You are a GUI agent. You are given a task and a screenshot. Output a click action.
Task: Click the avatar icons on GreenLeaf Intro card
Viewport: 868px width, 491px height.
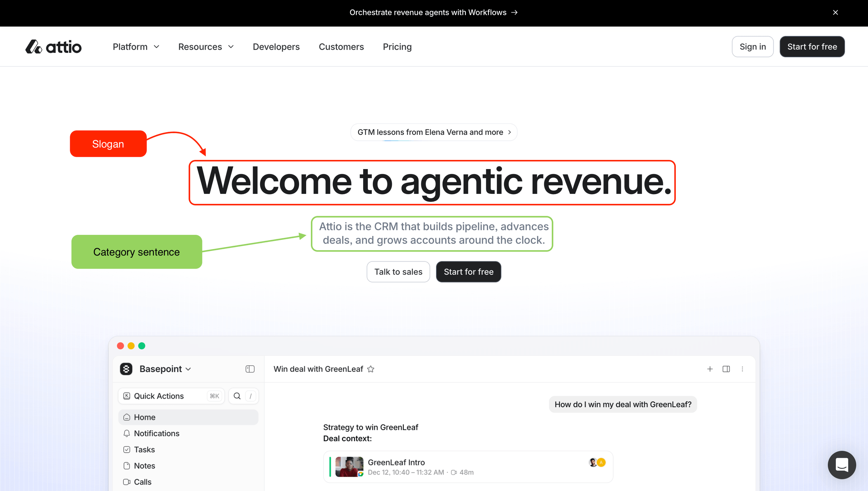coord(597,462)
